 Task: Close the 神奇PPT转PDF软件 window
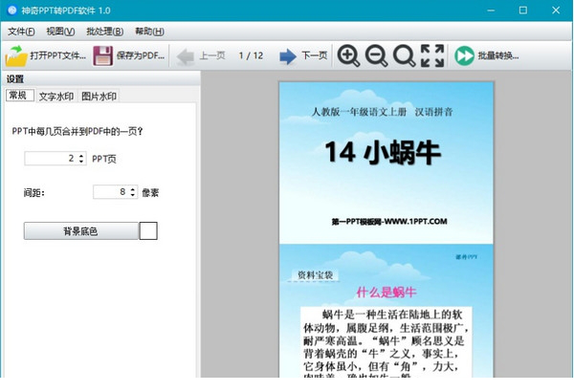point(556,11)
